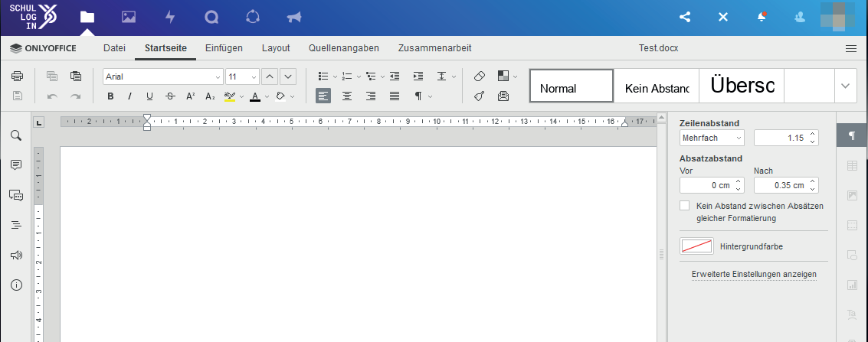Center align the text
868x342 pixels.
coord(347,96)
